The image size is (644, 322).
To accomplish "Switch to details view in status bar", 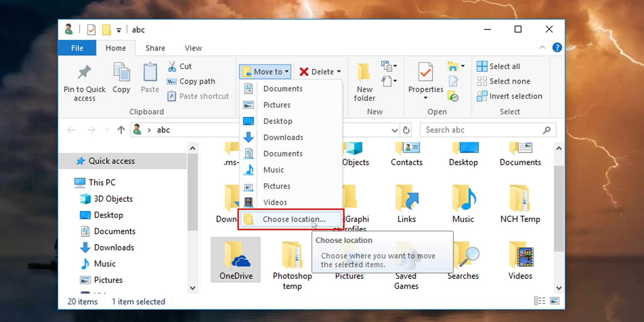I will 540,301.
